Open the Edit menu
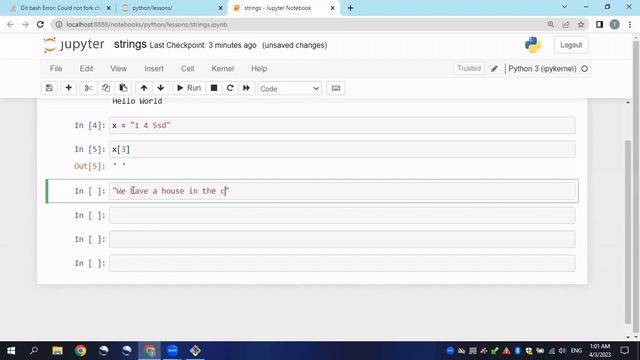 point(86,69)
